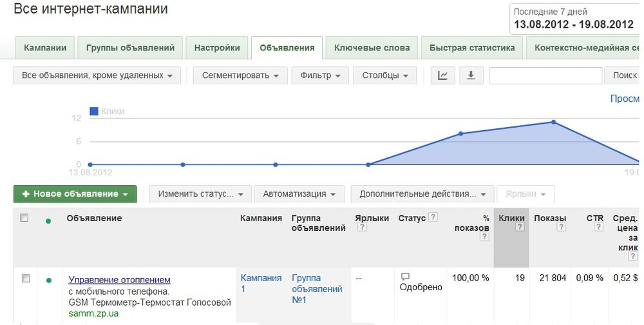Click help icon next to Статус column

(433, 218)
